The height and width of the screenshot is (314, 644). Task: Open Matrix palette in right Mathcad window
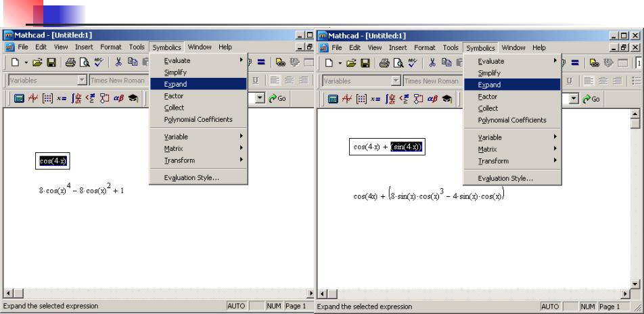click(x=361, y=99)
